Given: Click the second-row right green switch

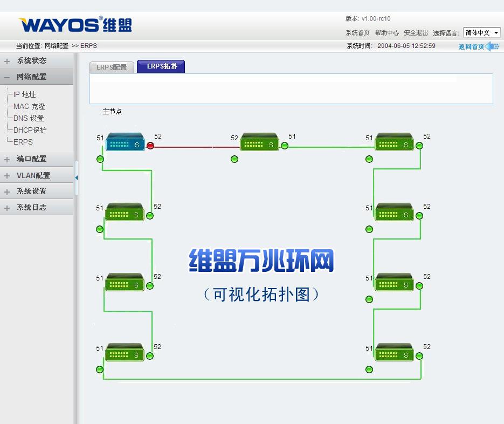Looking at the screenshot, I should [394, 212].
